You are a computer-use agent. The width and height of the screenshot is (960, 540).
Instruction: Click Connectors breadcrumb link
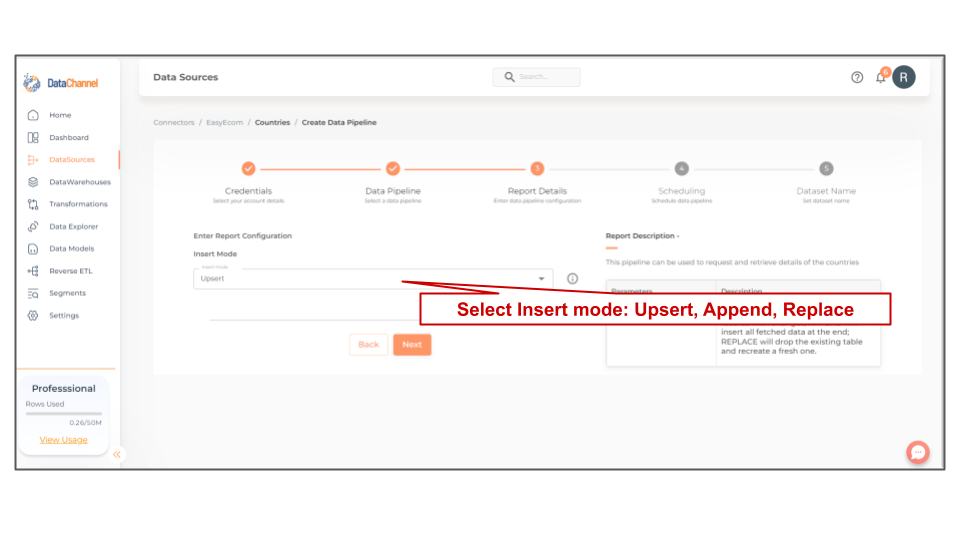click(x=174, y=122)
